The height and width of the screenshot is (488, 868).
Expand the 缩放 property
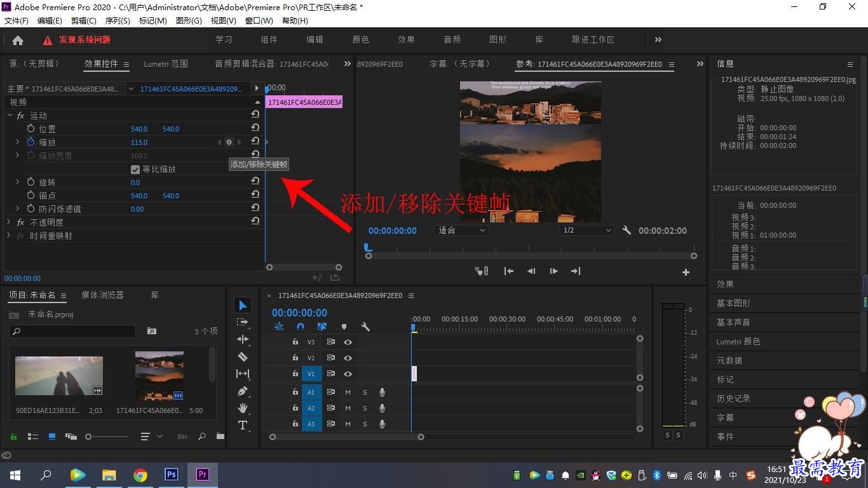17,142
